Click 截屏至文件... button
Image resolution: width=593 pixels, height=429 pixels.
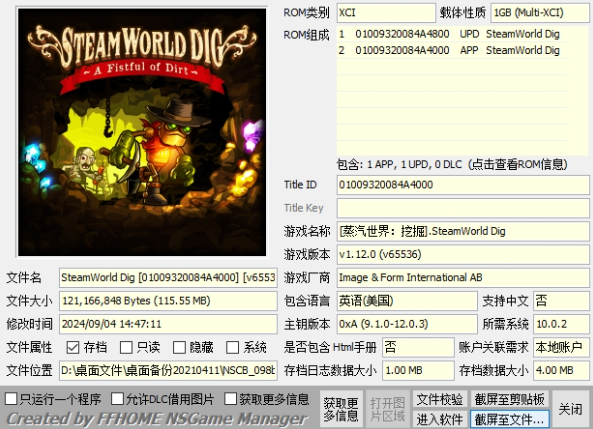509,419
